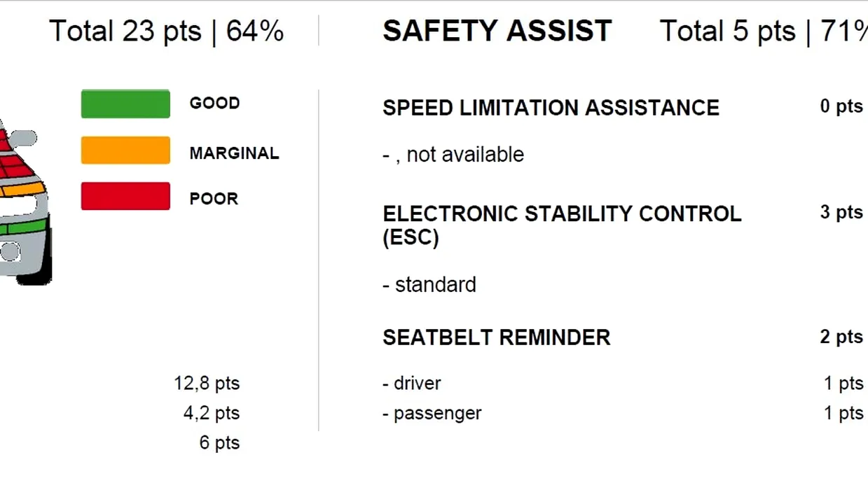
Task: Click the car diagram image
Action: [x=24, y=203]
